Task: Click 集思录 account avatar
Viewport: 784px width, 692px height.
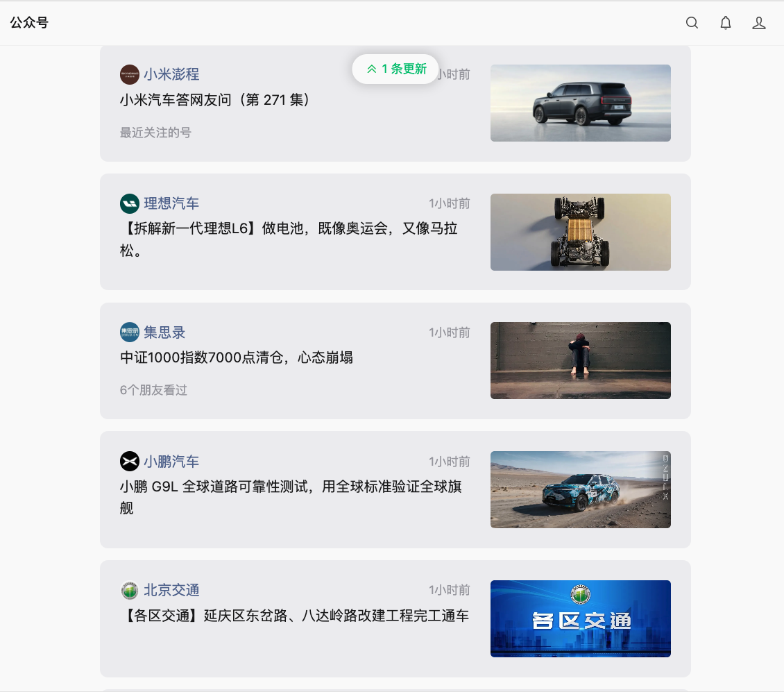Action: point(130,332)
